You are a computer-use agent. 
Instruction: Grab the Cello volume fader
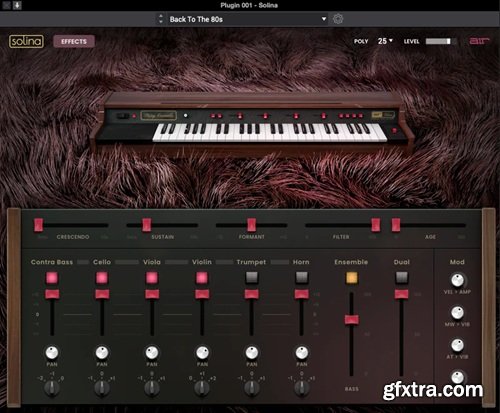pos(102,294)
